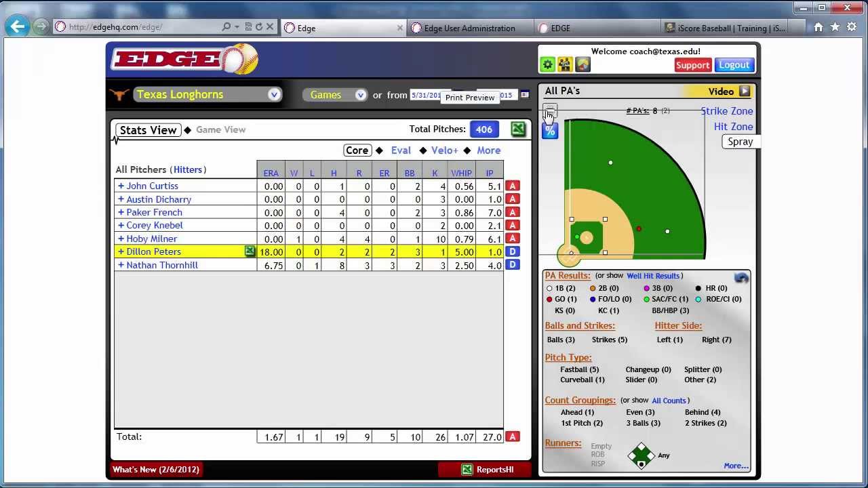Click red A grade for Paker French
868x488 pixels.
512,212
